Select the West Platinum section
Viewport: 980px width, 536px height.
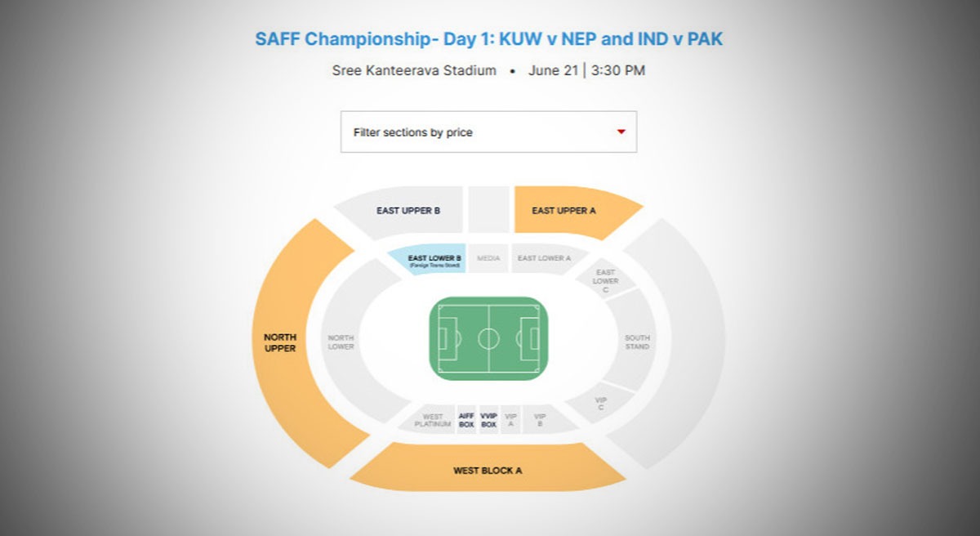432,420
